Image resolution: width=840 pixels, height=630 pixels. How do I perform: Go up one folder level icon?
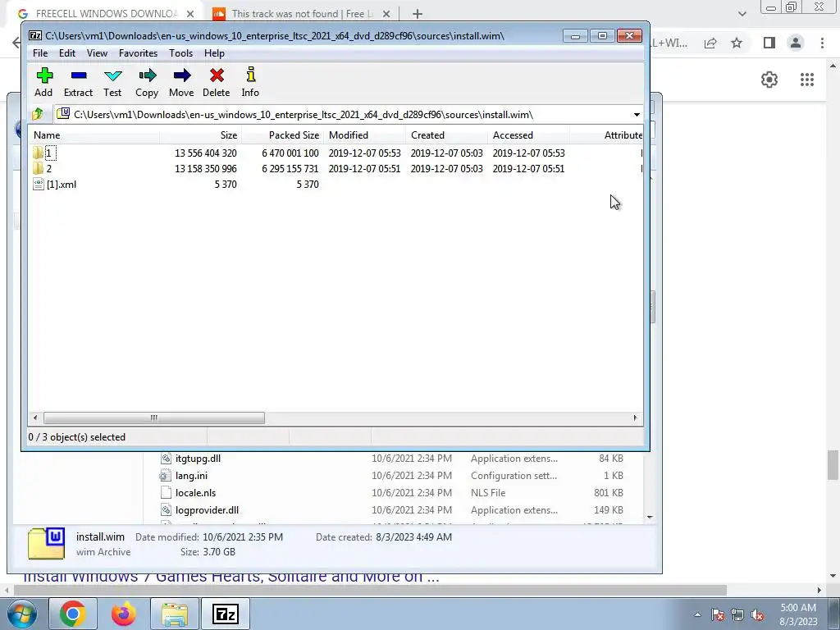coord(38,114)
